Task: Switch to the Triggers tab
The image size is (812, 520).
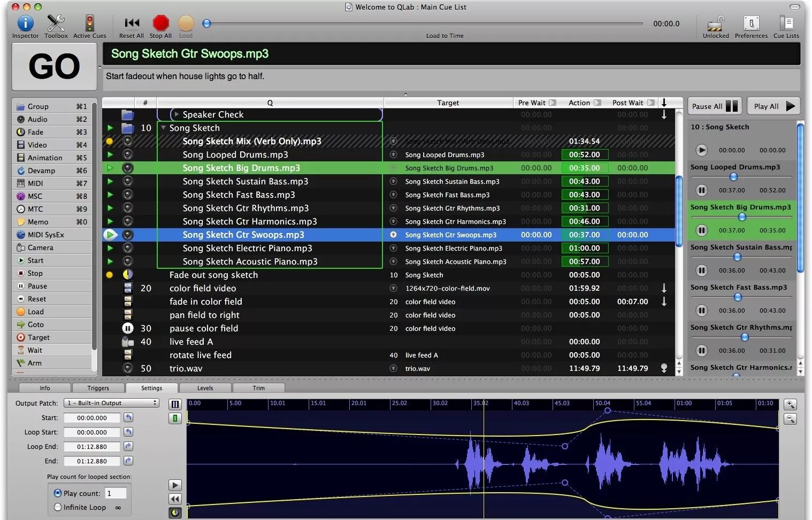Action: pyautogui.click(x=98, y=388)
